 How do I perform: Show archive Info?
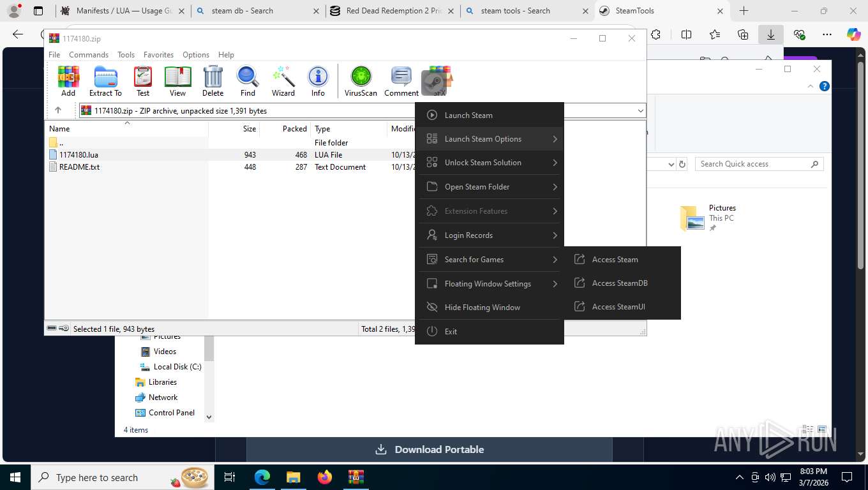tap(318, 81)
